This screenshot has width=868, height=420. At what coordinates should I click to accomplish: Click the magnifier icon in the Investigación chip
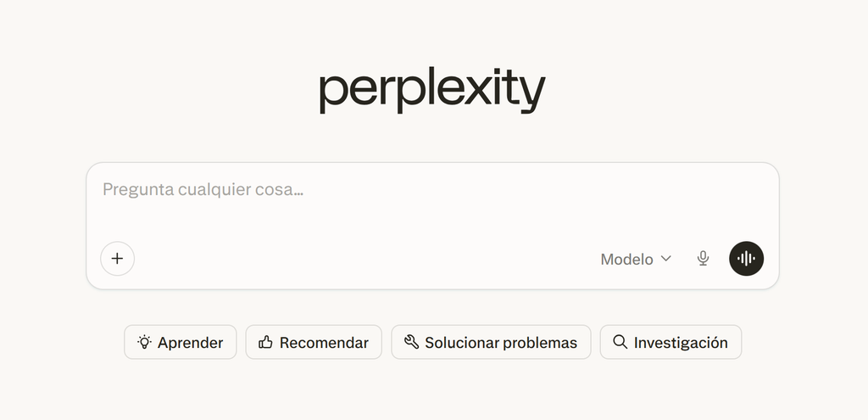620,342
